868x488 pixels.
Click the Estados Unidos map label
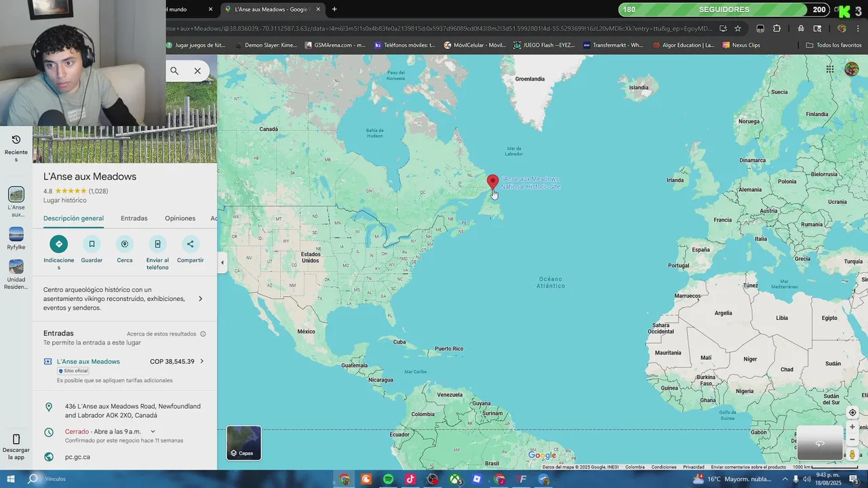(x=311, y=257)
